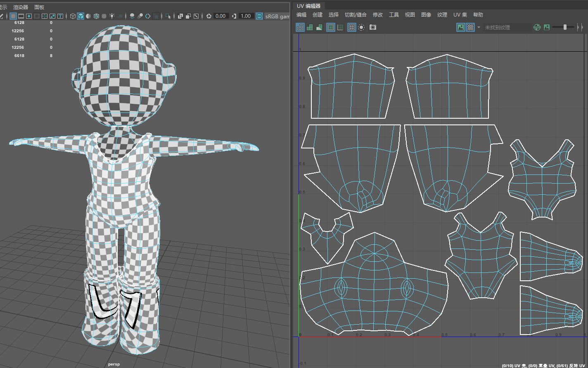Image resolution: width=588 pixels, height=368 pixels.
Task: Click the depth of field icon
Action: tap(156, 16)
